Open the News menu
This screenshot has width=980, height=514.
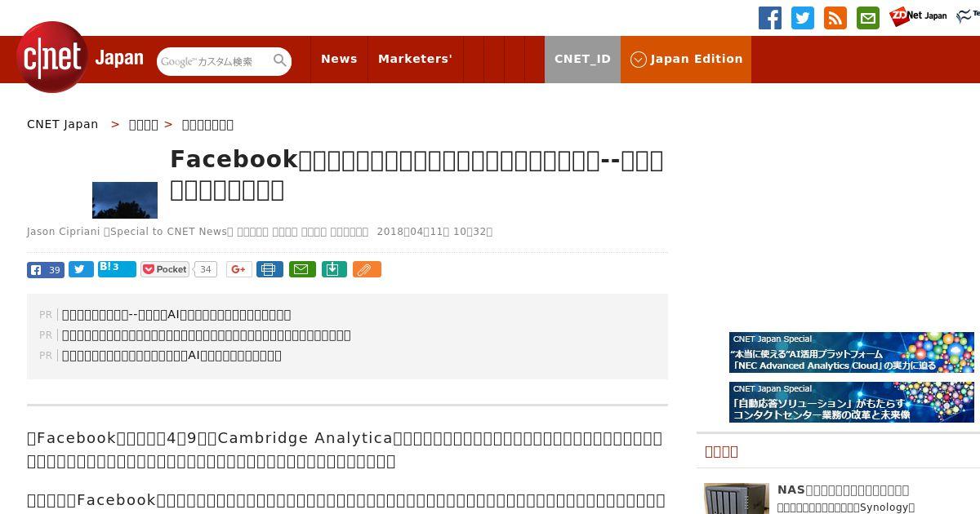point(339,59)
